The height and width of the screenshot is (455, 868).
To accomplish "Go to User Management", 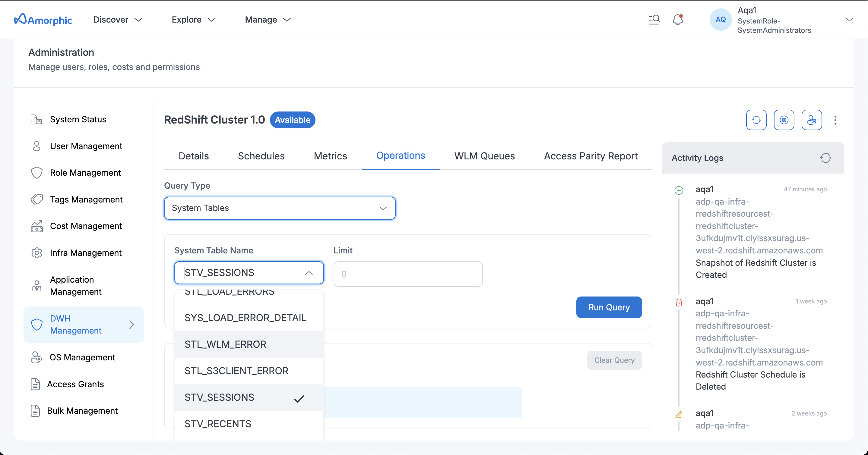I will click(x=86, y=146).
